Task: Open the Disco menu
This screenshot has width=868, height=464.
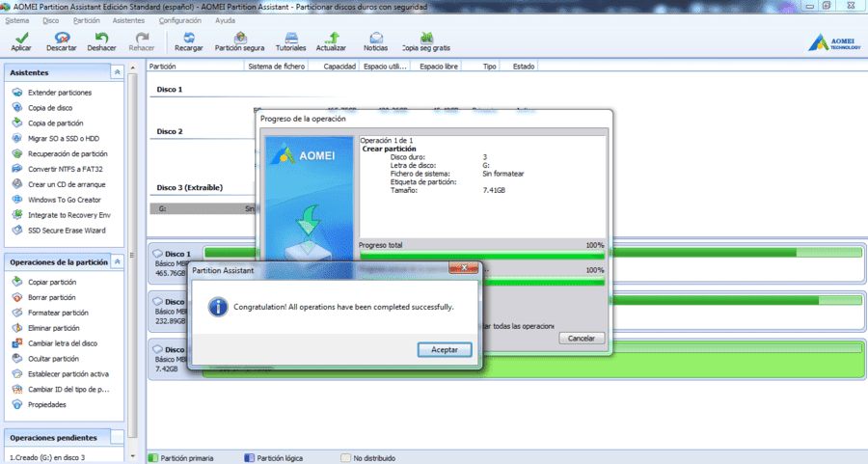Action: tap(50, 20)
